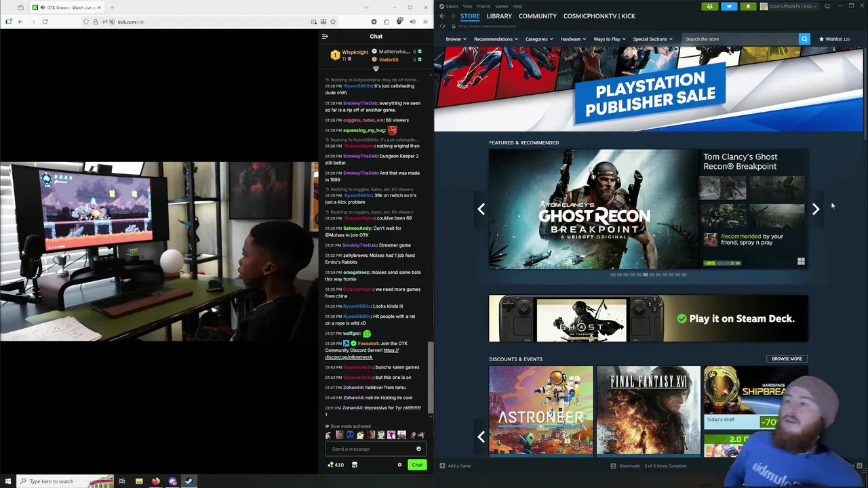This screenshot has width=868, height=488.
Task: Open Steam friends activity green button
Action: [710, 6]
